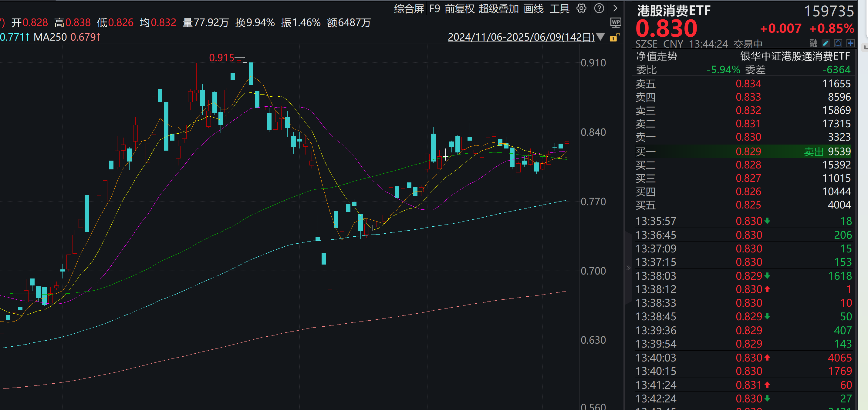
Task: Collapse side panel with double chevron
Action: pyautogui.click(x=628, y=268)
